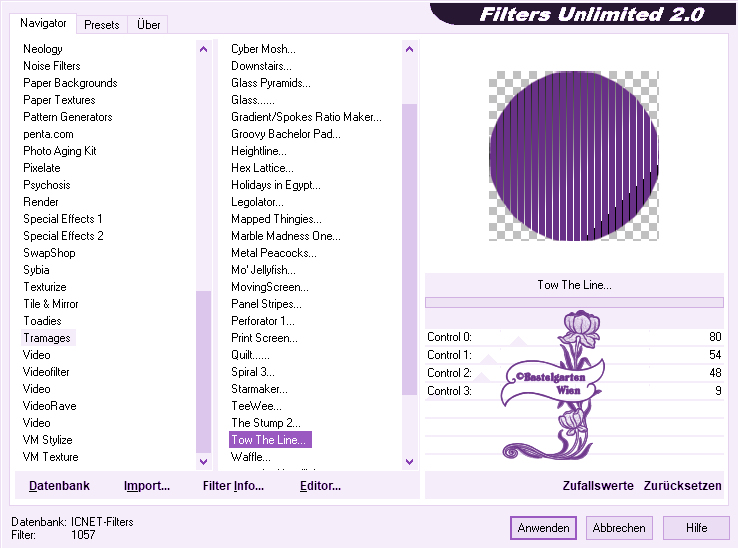Viewport: 738px width, 548px height.
Task: Choose the Holidays in Egypt... filter
Action: (x=276, y=185)
